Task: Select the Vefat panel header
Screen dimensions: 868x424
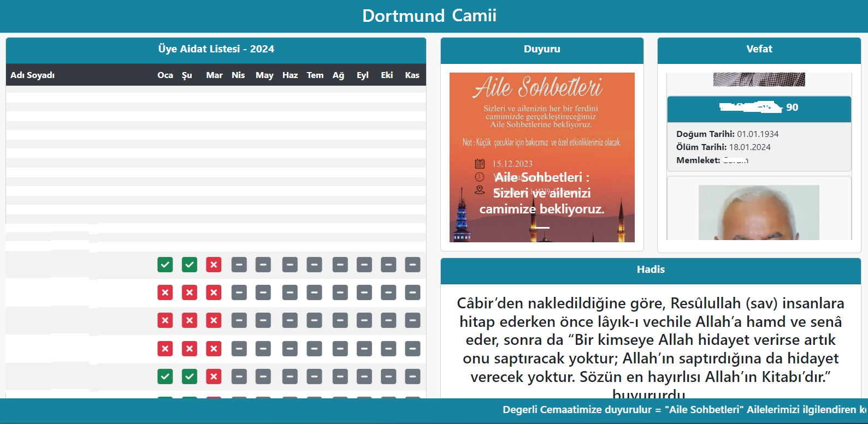Action: click(x=759, y=49)
